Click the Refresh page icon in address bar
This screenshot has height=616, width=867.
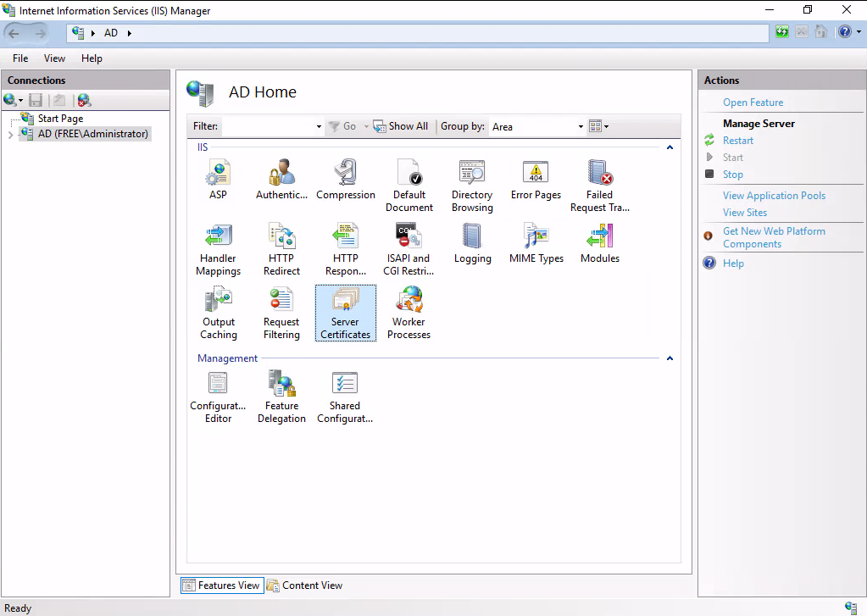click(782, 31)
